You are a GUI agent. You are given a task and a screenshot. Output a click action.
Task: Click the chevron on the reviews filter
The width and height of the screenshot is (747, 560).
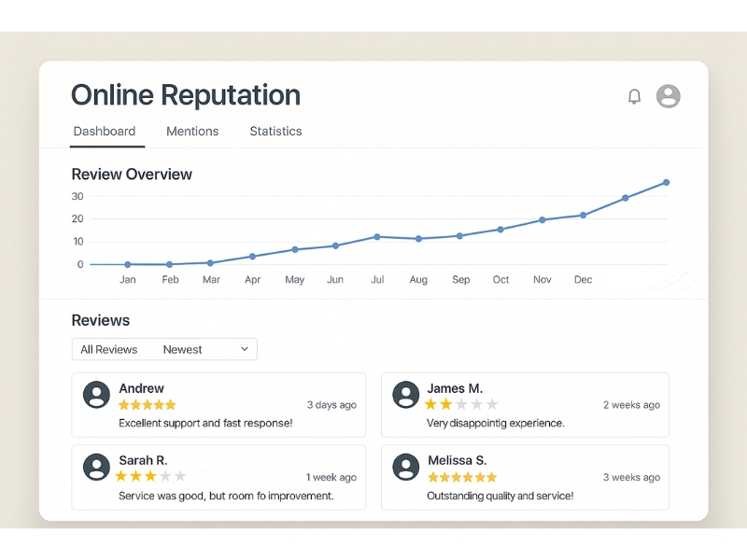(x=245, y=349)
